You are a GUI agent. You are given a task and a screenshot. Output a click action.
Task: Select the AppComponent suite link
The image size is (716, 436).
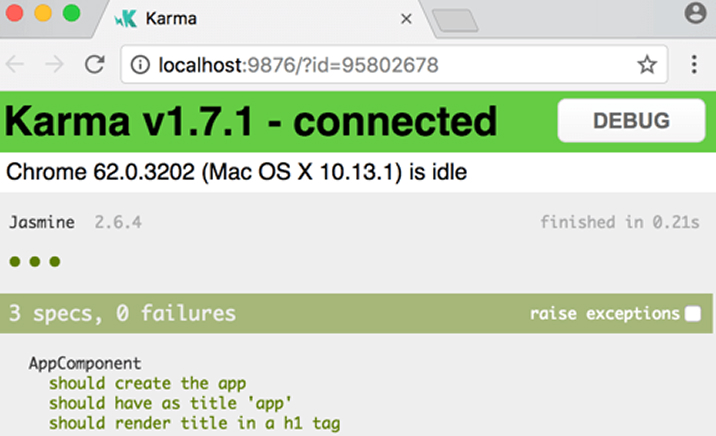(x=85, y=363)
